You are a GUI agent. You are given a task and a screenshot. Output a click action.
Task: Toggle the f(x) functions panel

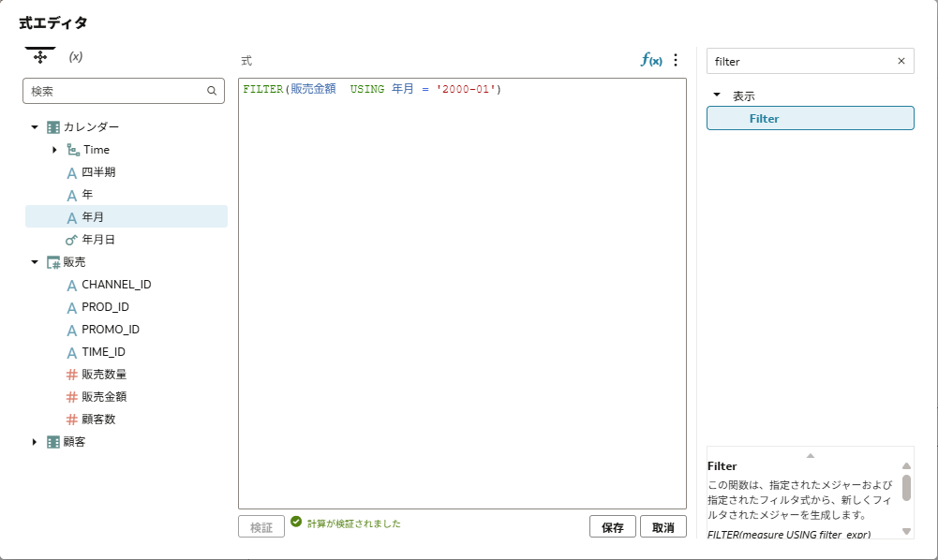pos(651,60)
